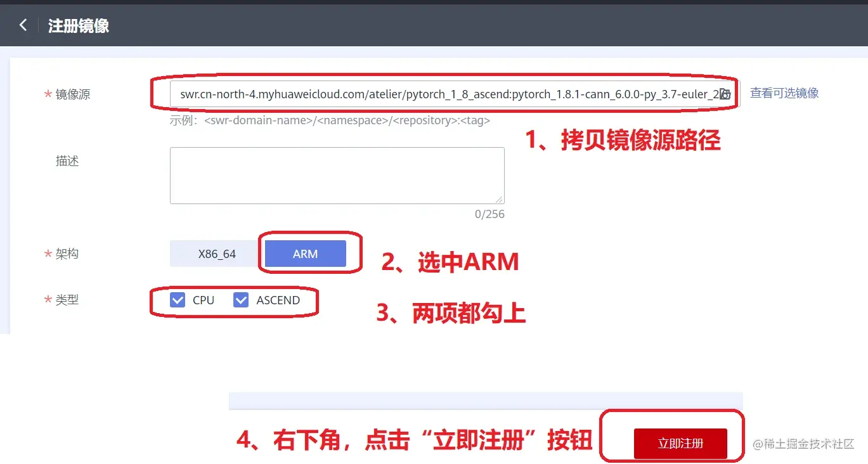Screen dimensions: 868x464
Task: Toggle the CPU checkbox
Action: pyautogui.click(x=178, y=300)
